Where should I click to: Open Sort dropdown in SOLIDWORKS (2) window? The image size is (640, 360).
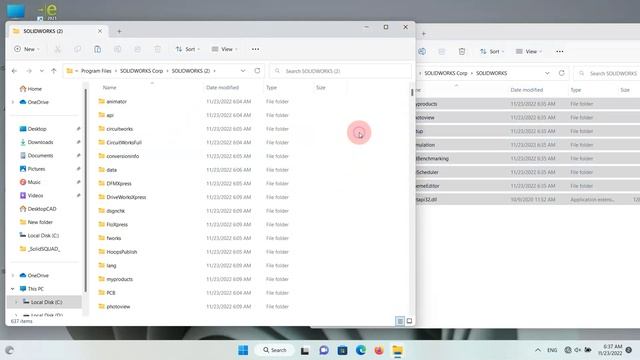188,49
